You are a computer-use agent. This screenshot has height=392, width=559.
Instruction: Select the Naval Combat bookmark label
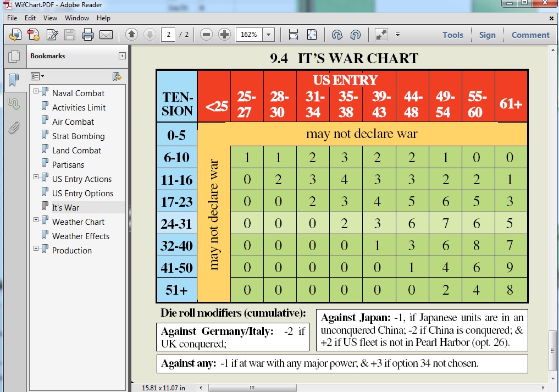[x=79, y=93]
